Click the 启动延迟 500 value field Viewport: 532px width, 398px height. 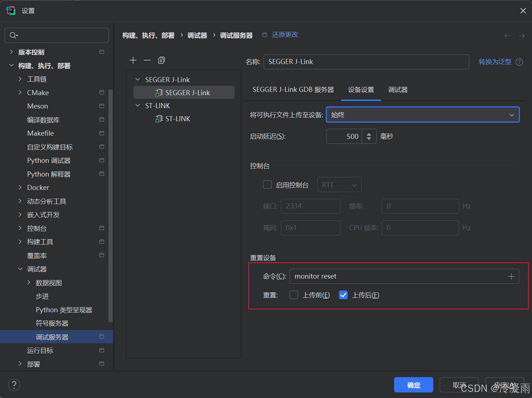click(x=344, y=136)
